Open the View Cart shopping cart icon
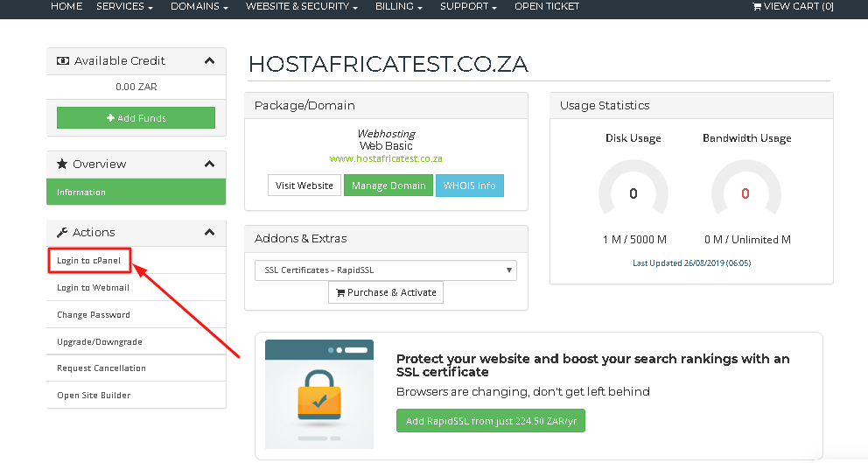Image resolution: width=868 pixels, height=463 pixels. pyautogui.click(x=757, y=7)
